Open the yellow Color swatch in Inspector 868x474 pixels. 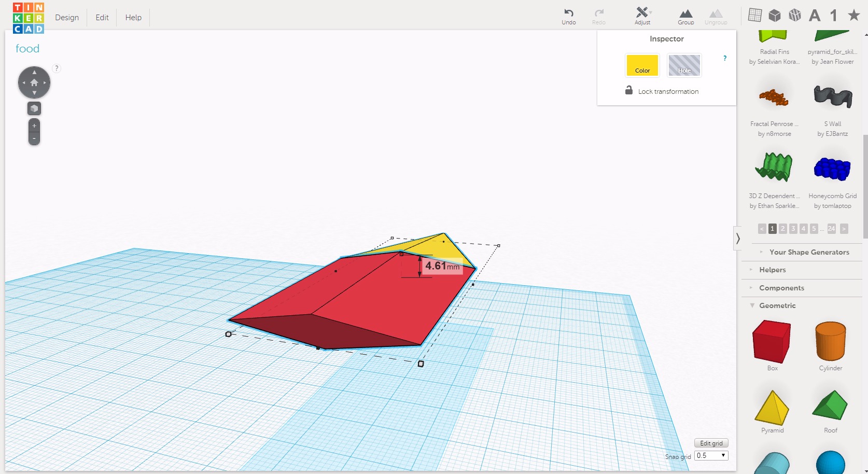click(642, 65)
